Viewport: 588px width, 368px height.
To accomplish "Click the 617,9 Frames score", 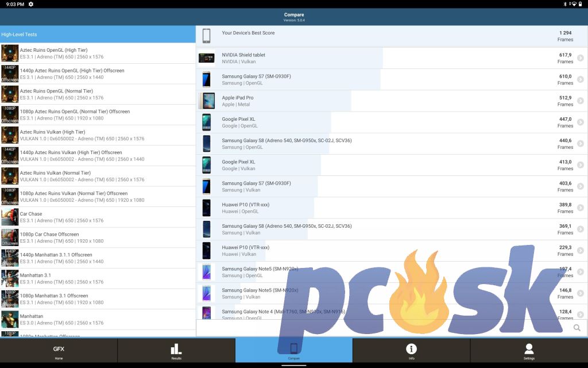I will 565,58.
